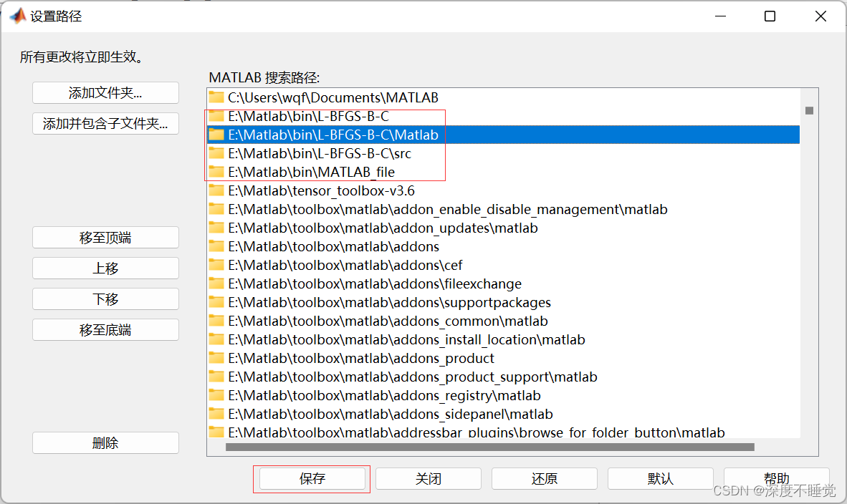847x504 pixels.
Task: Select addons_product_support\matlab path entry
Action: pos(413,377)
